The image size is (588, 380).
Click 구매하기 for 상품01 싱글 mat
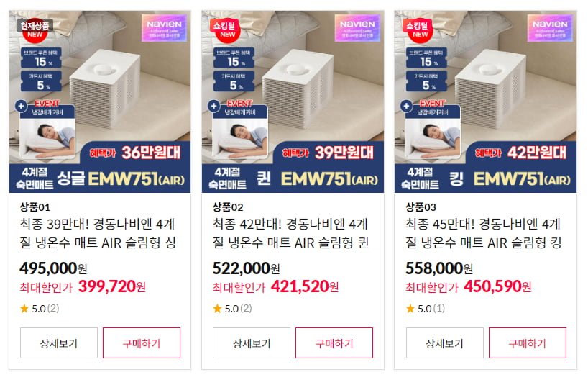142,343
